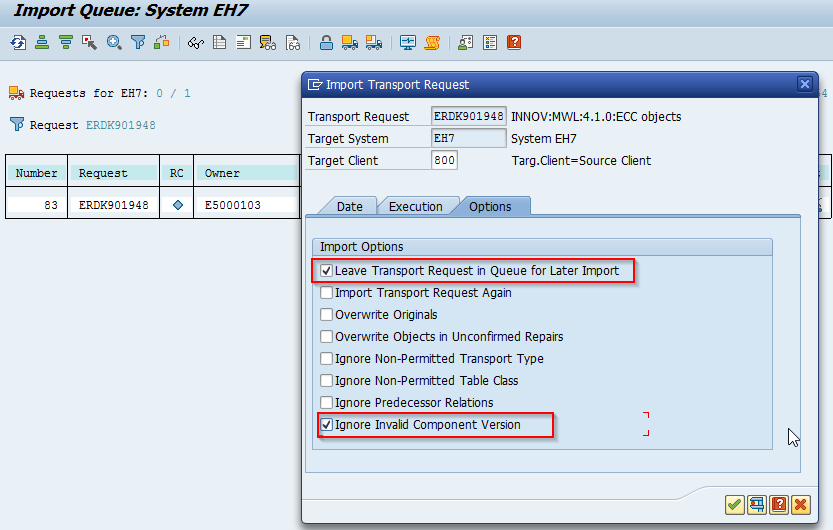Tick the Overwrite Originals checkbox
This screenshot has width=833, height=530.
pos(327,315)
